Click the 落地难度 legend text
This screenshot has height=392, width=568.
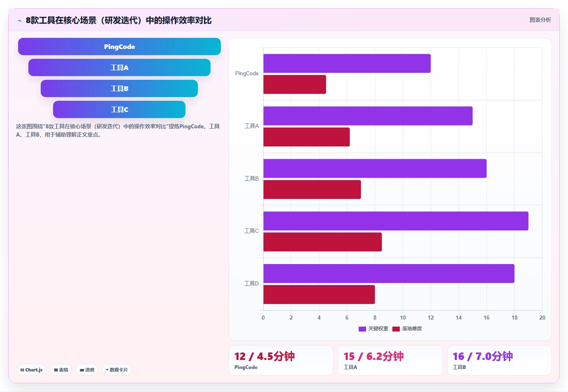[x=412, y=329]
